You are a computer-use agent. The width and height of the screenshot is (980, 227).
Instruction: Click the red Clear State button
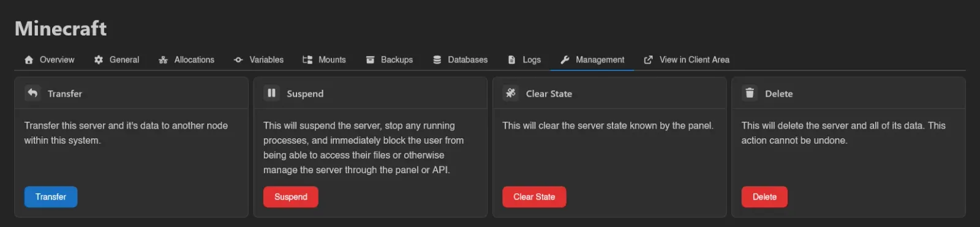click(534, 197)
